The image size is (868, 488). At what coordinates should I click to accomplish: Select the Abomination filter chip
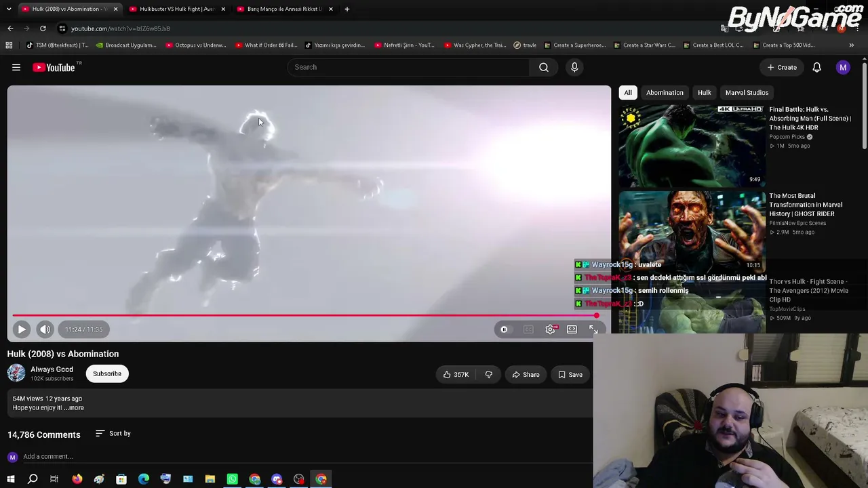tap(665, 92)
